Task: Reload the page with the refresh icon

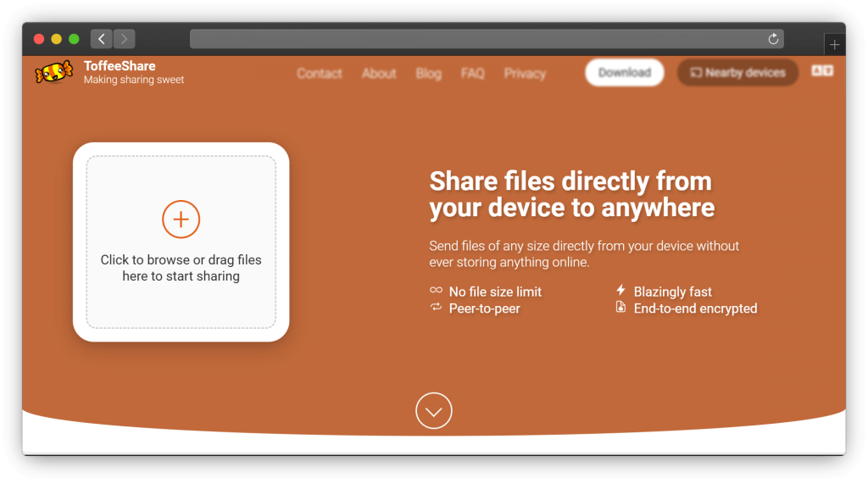Action: (773, 39)
